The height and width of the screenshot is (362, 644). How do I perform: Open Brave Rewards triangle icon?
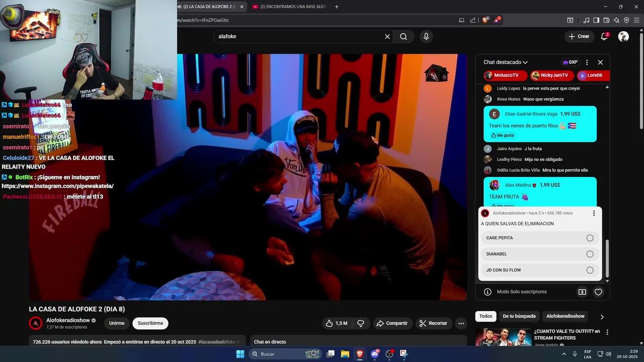(497, 20)
